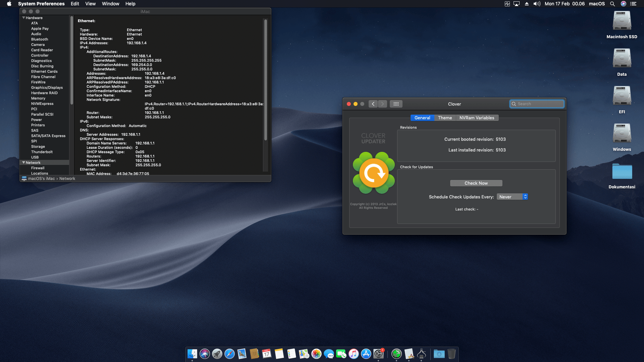
Task: Switch to NVRam Variables tab
Action: [x=477, y=118]
